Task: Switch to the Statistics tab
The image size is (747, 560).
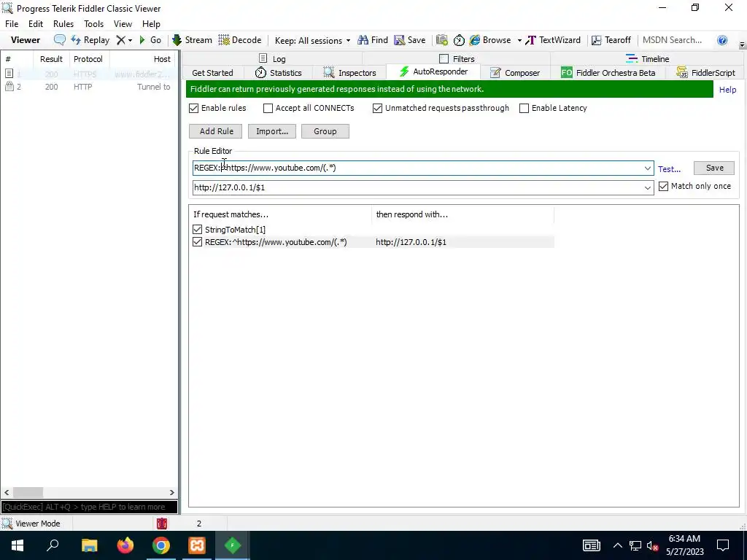Action: 279,73
